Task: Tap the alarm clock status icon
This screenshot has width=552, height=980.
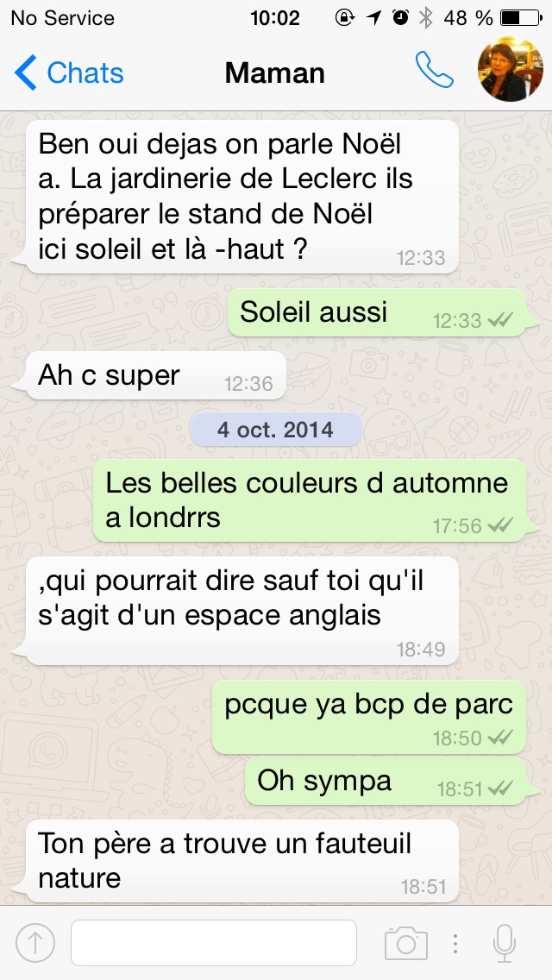Action: point(401,17)
